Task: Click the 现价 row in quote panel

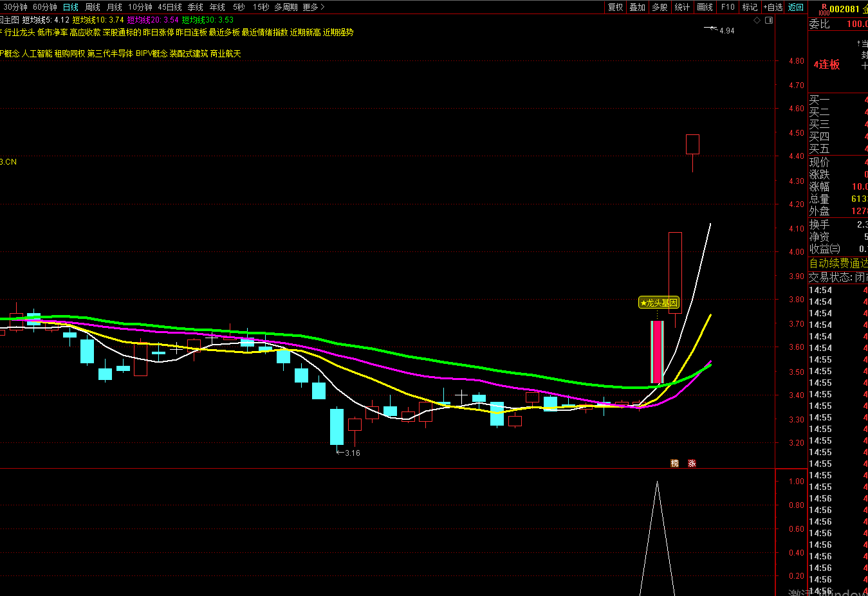Action: click(x=838, y=163)
